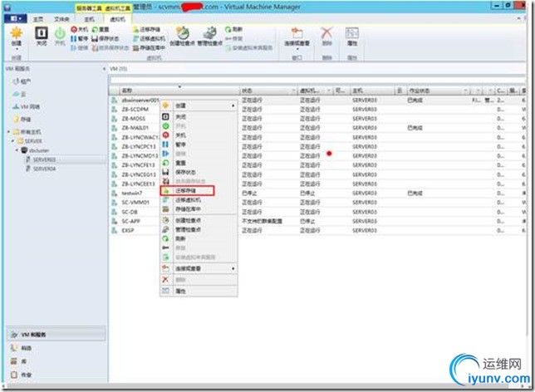This screenshot has height=392, width=535.
Task: Open the blue application menu button
Action: tap(16, 18)
